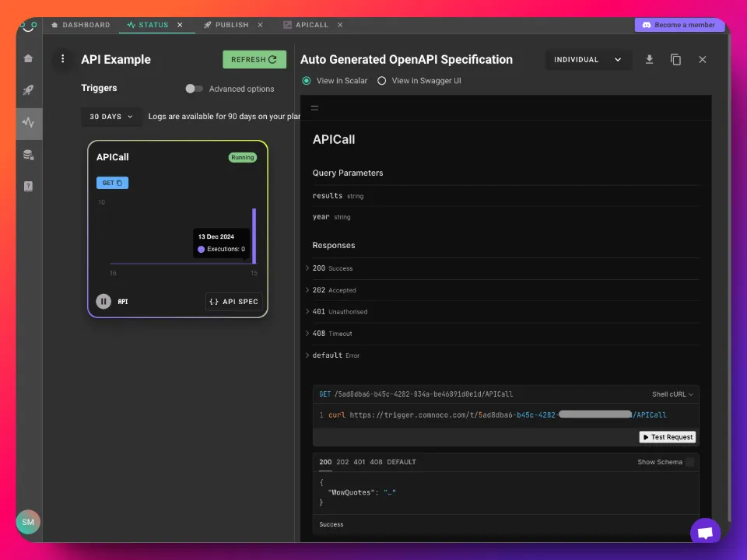Pause the APICall trigger
This screenshot has height=560, width=747.
(x=103, y=301)
